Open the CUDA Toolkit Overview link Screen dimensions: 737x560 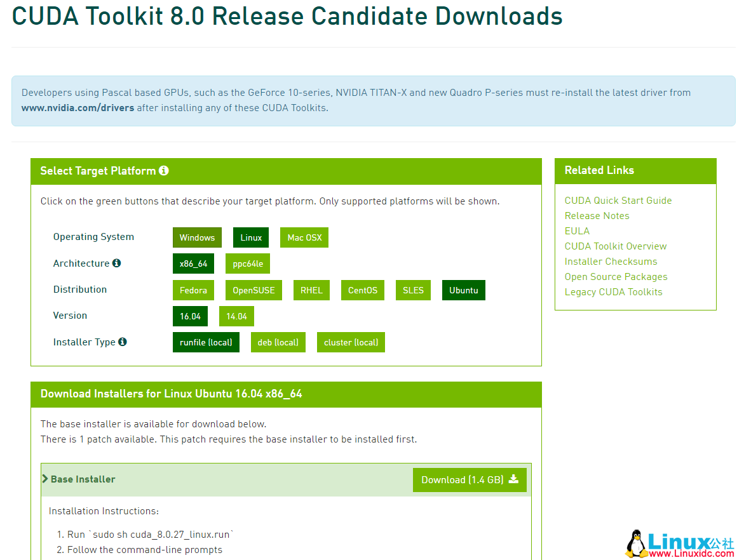616,246
